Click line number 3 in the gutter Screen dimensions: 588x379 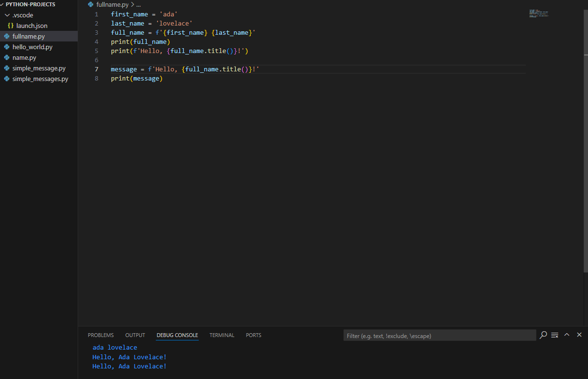[96, 32]
